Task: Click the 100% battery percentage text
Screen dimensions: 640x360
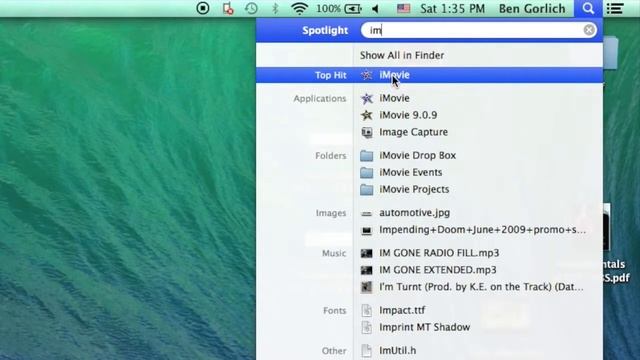Action: coord(328,9)
